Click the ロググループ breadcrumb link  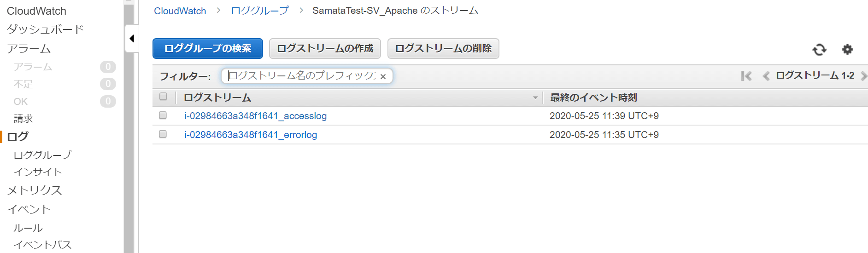click(x=260, y=11)
